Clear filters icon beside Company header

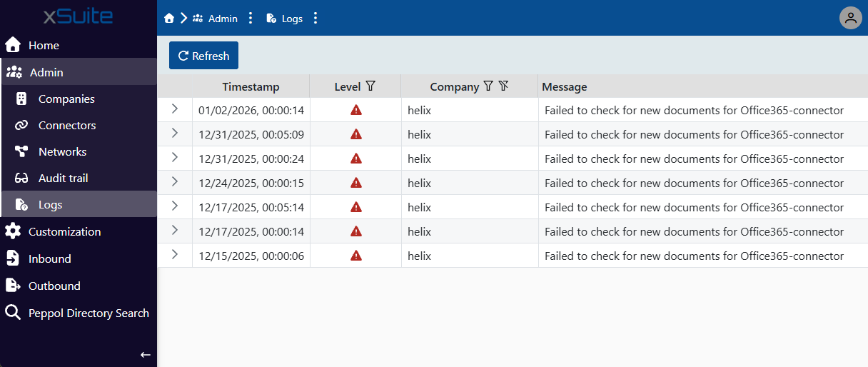pos(503,86)
